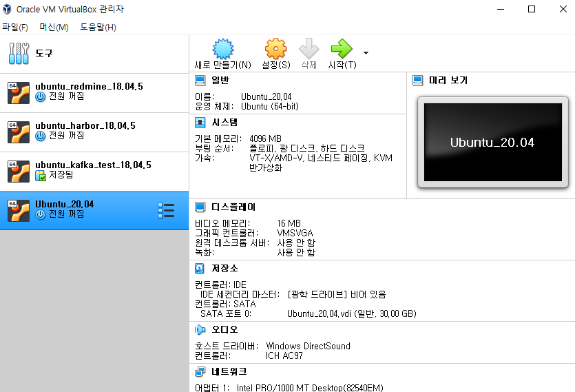Select ubuntu_harbor_18.04.5 name text

85,125
